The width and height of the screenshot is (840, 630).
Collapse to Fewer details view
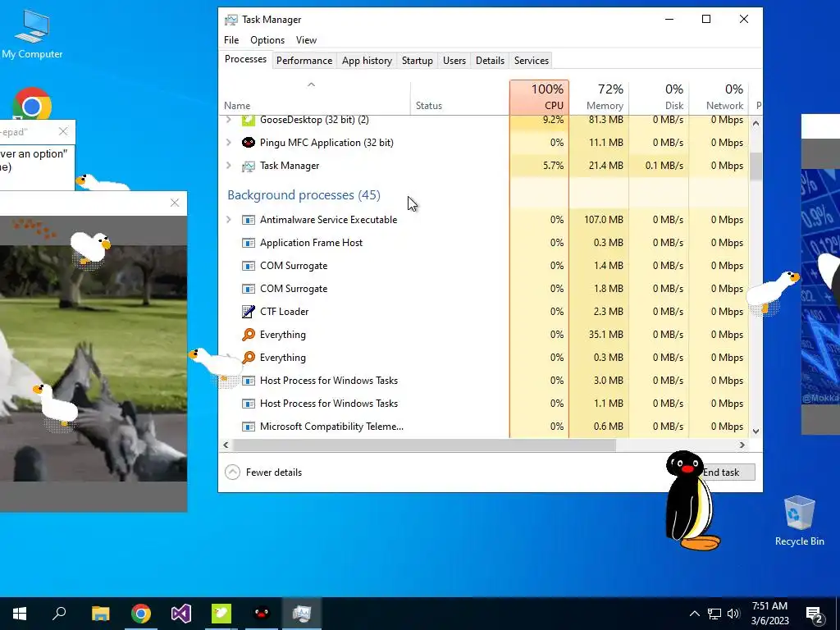point(263,472)
